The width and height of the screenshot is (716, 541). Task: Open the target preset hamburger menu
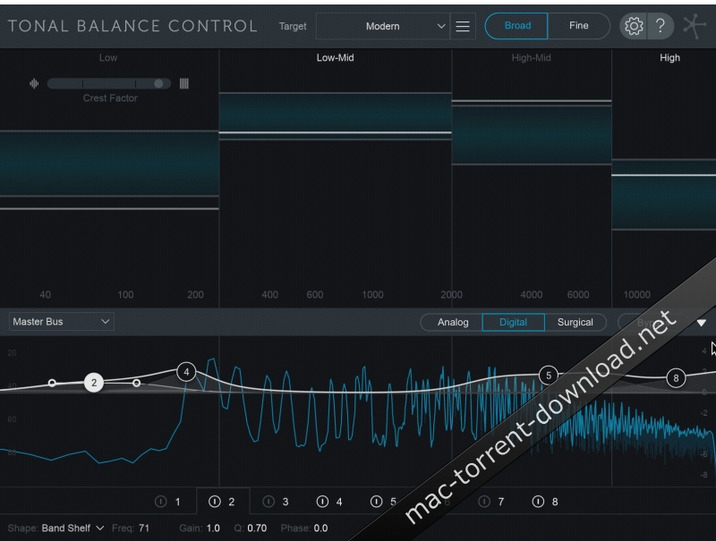click(x=463, y=26)
